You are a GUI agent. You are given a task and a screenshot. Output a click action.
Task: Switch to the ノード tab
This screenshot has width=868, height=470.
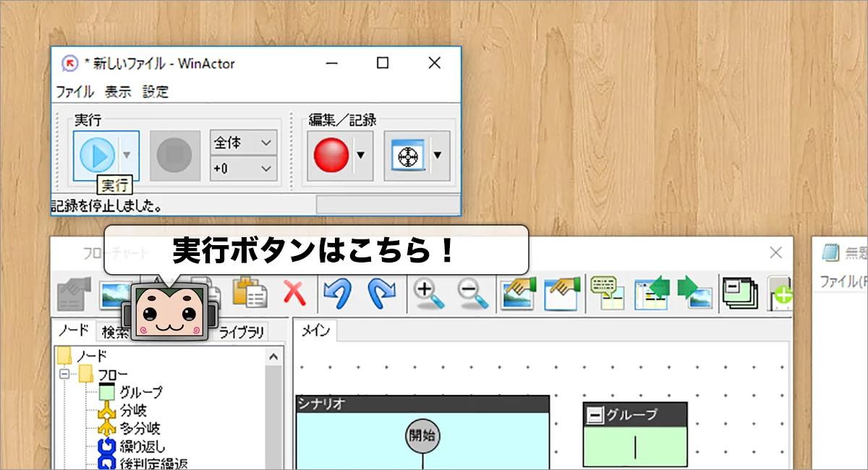pos(73,330)
